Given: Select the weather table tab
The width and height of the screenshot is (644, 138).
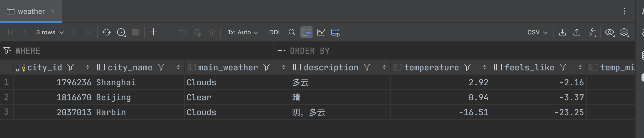Looking at the screenshot, I should coord(31,11).
